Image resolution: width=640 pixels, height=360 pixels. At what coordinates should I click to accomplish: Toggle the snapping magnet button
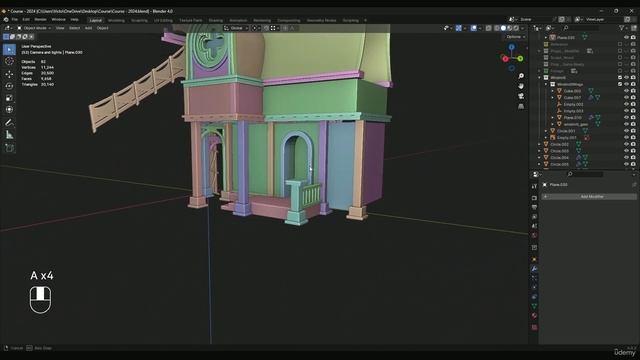(x=266, y=28)
